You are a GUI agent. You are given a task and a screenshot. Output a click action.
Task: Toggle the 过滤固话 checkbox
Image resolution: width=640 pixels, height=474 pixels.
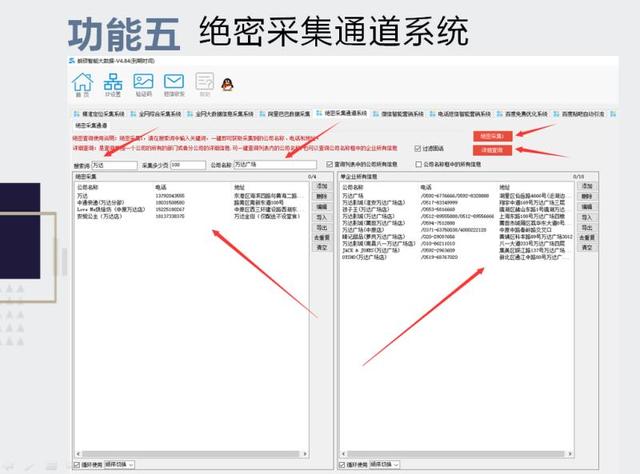click(x=418, y=149)
